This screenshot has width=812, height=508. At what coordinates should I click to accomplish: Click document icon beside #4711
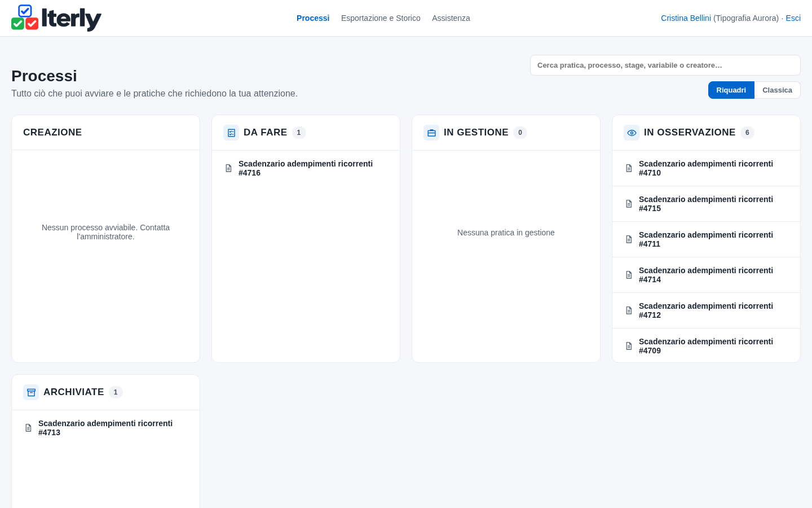(629, 239)
